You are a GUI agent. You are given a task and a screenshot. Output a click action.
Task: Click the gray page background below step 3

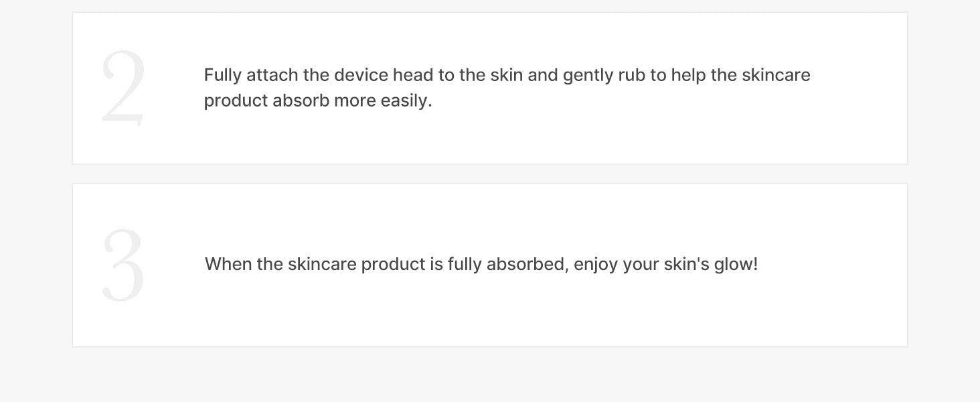(490, 375)
